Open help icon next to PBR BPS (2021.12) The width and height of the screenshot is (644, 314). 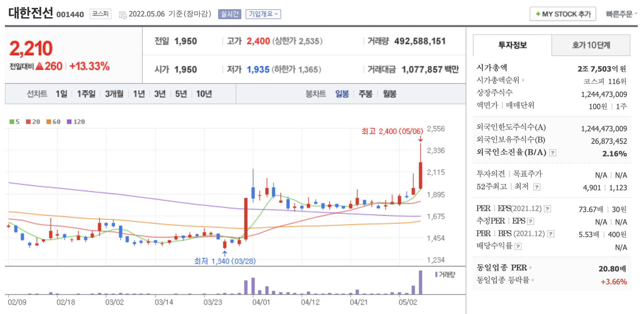(x=551, y=234)
